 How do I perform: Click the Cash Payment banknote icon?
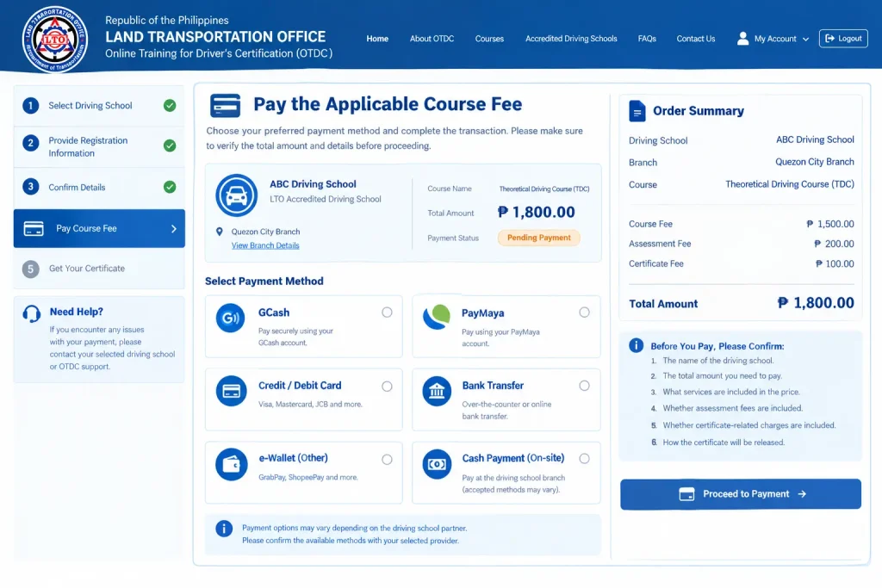click(x=437, y=464)
